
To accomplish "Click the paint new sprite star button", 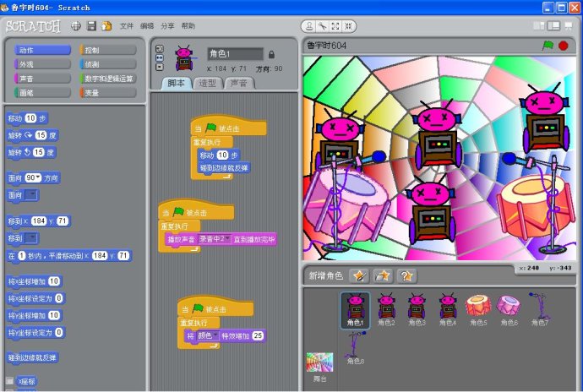I will pyautogui.click(x=359, y=275).
